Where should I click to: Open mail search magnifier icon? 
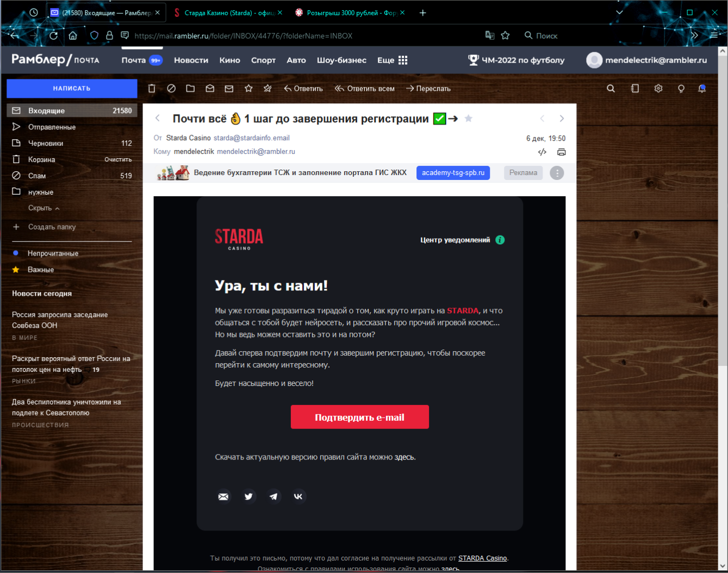(611, 89)
